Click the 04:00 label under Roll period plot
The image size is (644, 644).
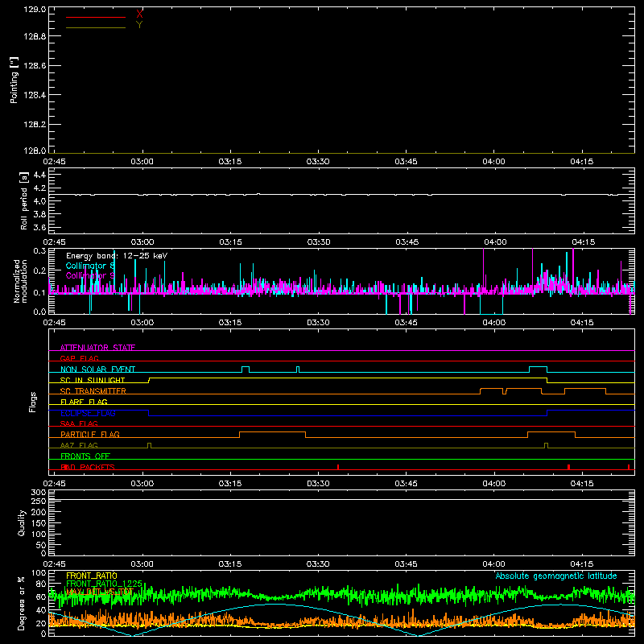point(495,242)
